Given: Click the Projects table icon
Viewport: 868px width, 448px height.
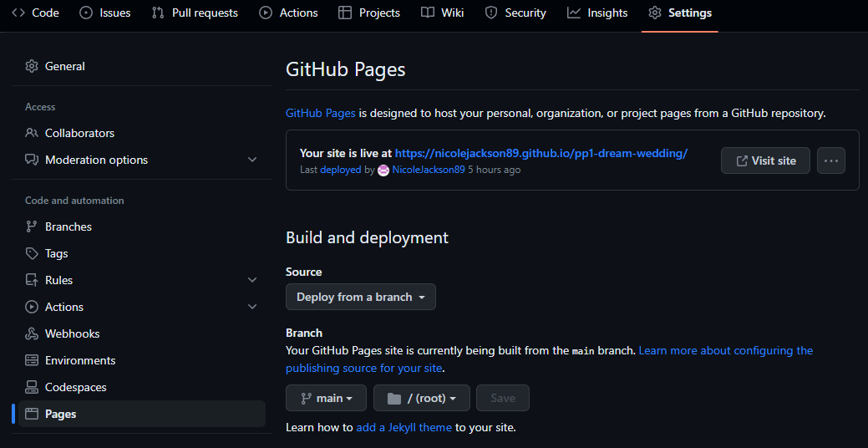Looking at the screenshot, I should (345, 13).
